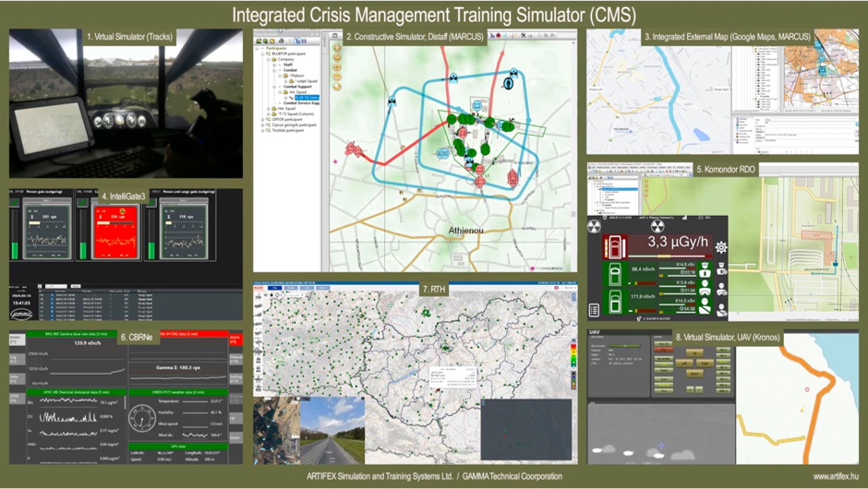Click the GPS data header in CBRNe
Screen dimensions: 868x489
177,446
